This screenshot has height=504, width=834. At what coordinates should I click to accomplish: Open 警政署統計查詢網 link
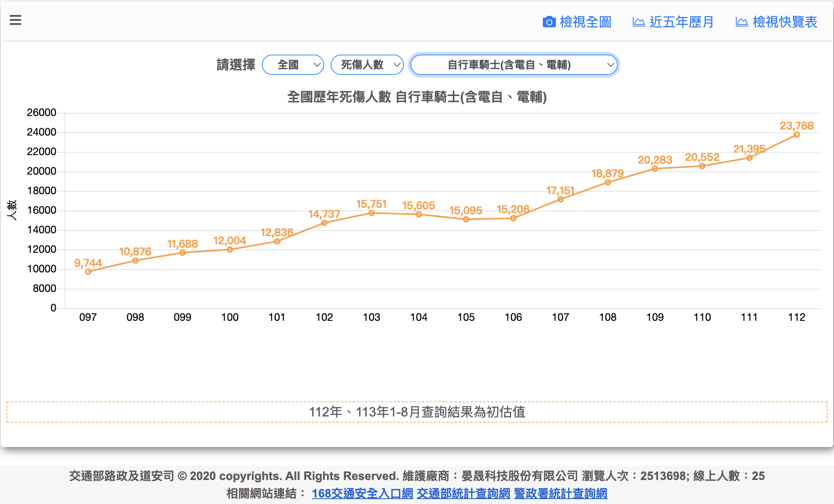coord(560,493)
